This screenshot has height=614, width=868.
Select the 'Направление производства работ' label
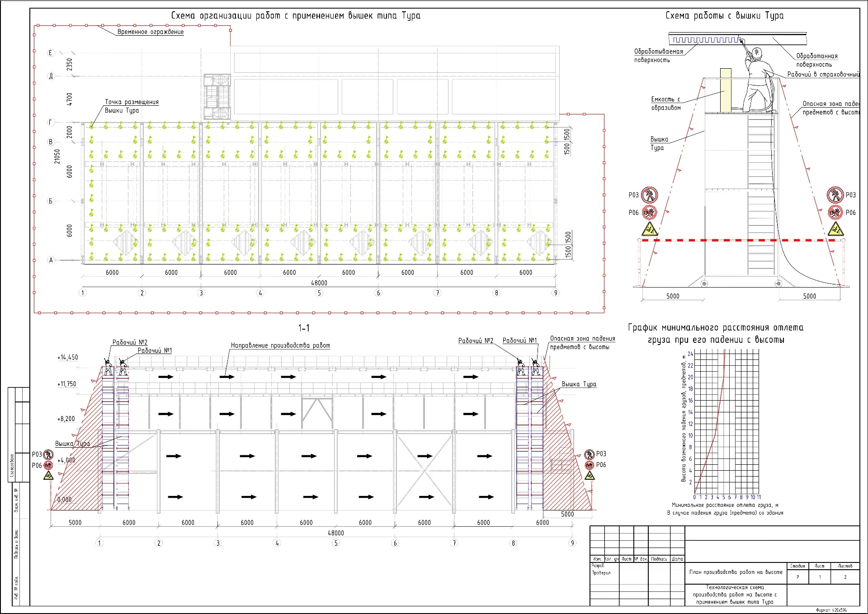tap(280, 345)
